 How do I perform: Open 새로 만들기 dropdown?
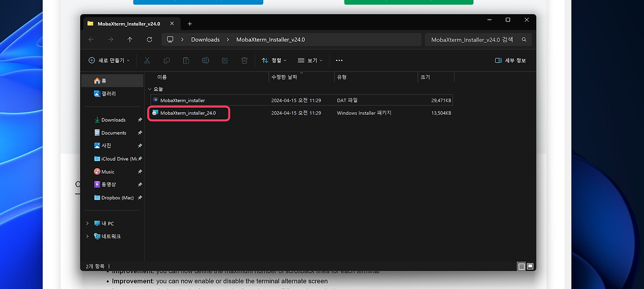pos(109,60)
